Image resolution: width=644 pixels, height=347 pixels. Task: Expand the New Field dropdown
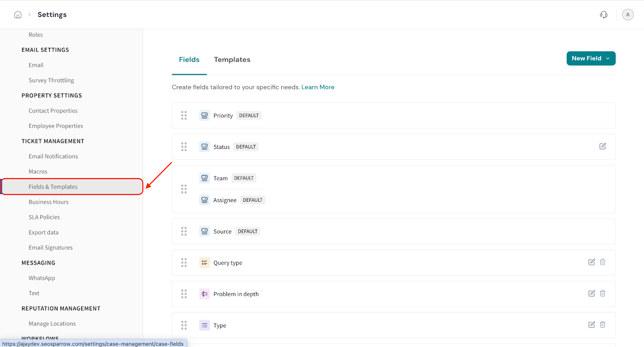(x=590, y=58)
